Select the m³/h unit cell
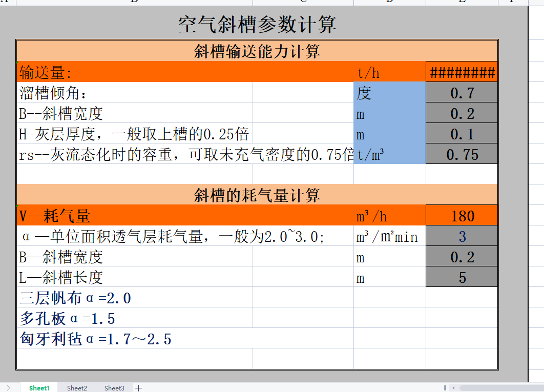 click(x=390, y=216)
